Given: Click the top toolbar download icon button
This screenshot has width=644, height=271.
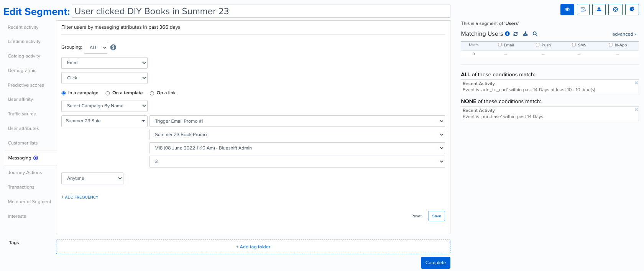Looking at the screenshot, I should (599, 10).
